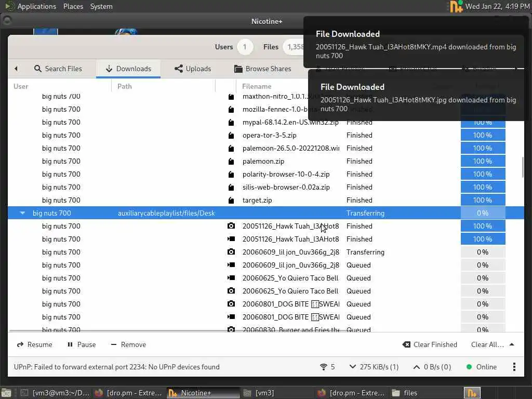
Task: Click camera icon of second Yo Quiero Taco Bell
Action: (231, 291)
